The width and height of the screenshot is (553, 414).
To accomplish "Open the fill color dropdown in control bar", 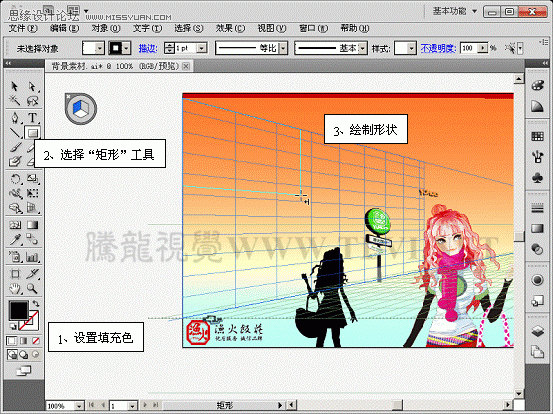I will click(100, 48).
